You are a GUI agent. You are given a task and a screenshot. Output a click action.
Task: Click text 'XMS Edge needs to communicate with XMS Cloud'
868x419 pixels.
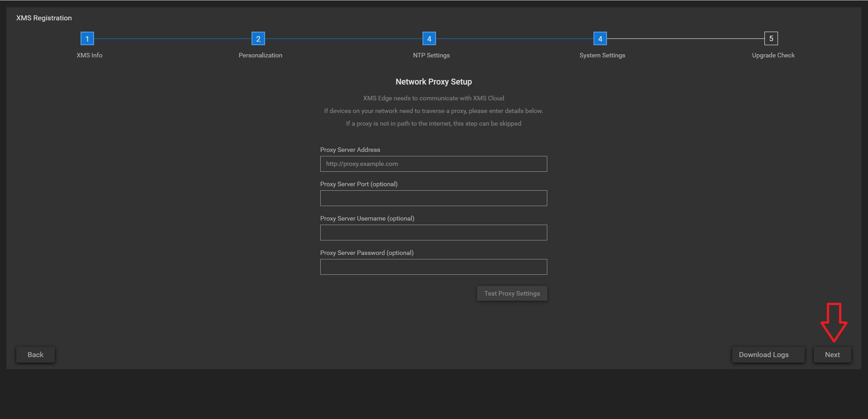pos(434,98)
